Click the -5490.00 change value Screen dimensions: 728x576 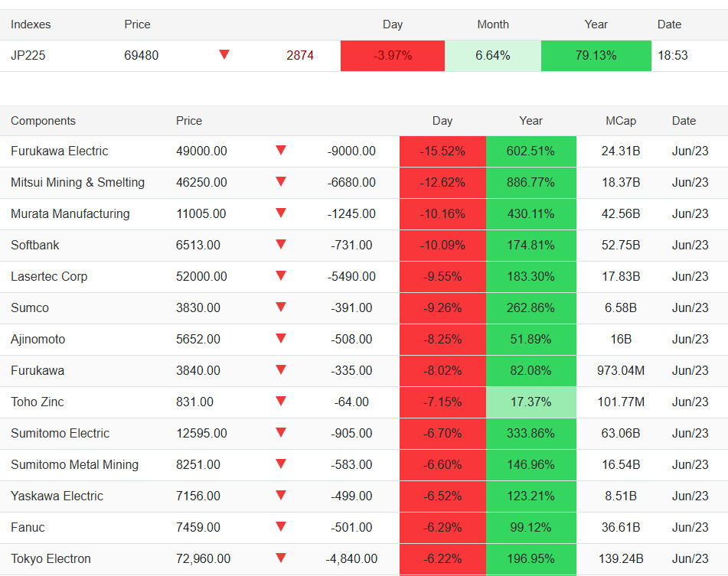pyautogui.click(x=351, y=276)
